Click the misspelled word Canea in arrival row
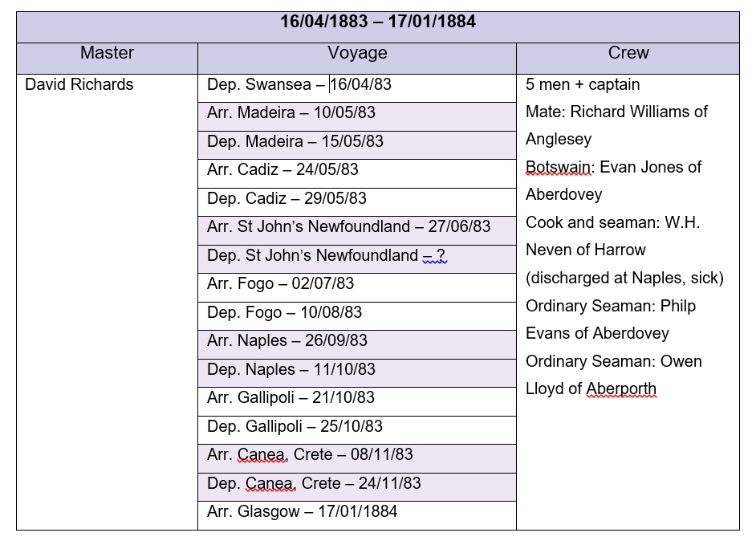Screen dimensions: 756x549 coord(262,455)
